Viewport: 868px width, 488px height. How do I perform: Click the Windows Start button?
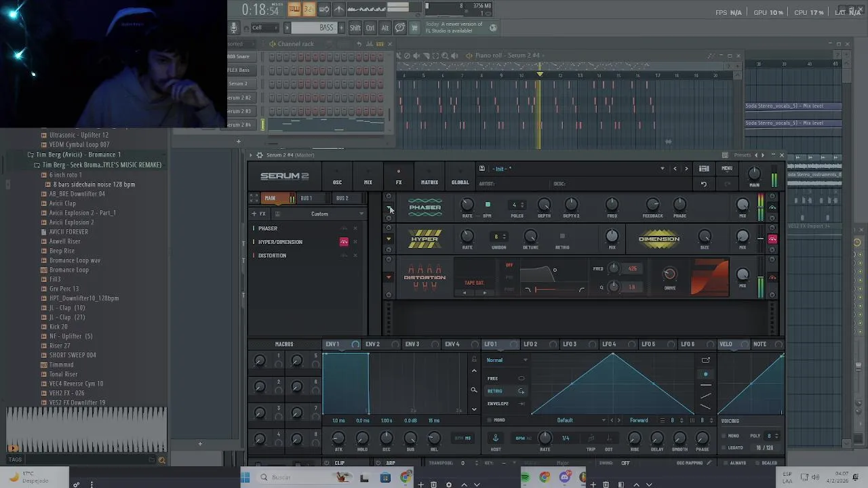click(245, 478)
